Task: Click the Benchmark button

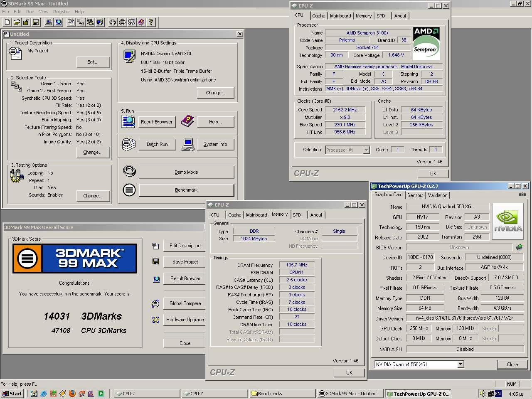Action: pyautogui.click(x=186, y=190)
